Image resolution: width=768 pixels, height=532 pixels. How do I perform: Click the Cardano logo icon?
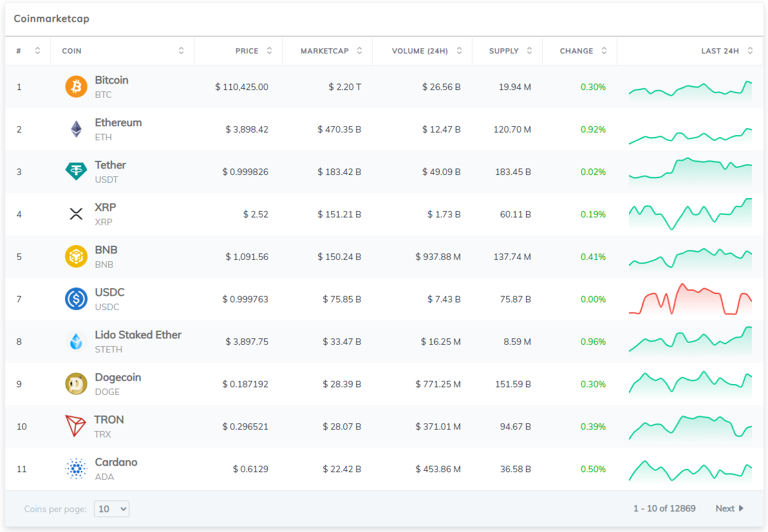(x=76, y=469)
